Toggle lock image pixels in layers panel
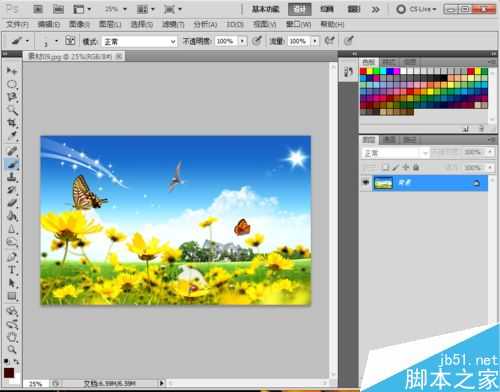The image size is (500, 392). 396,167
